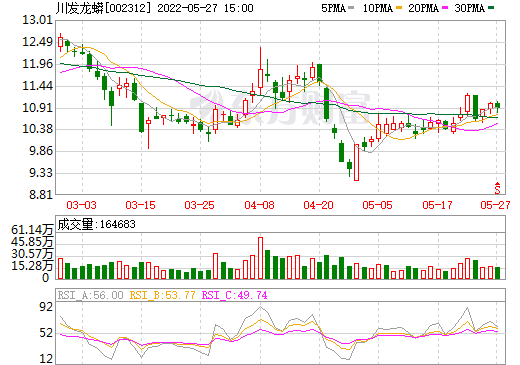The height and width of the screenshot is (365, 520).
Task: Click the RSI_B:53.77 indicator label
Action: (162, 295)
